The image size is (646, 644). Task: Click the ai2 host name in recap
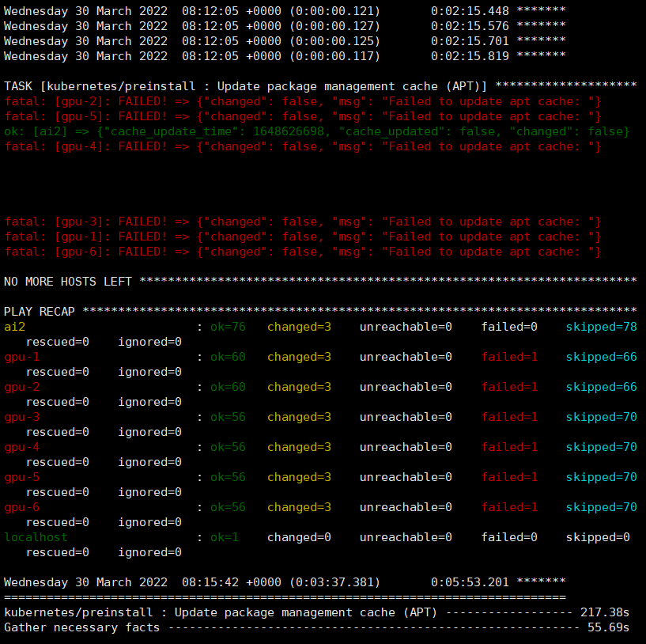point(14,327)
